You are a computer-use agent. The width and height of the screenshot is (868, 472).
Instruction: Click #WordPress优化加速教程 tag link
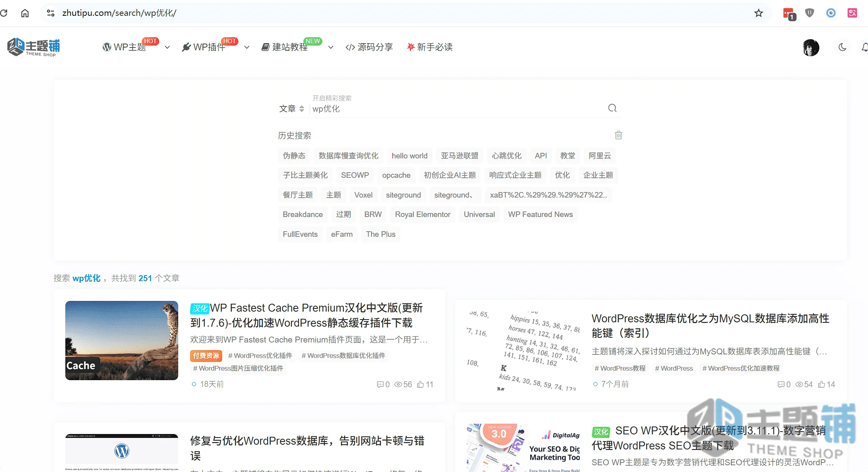[x=741, y=368]
